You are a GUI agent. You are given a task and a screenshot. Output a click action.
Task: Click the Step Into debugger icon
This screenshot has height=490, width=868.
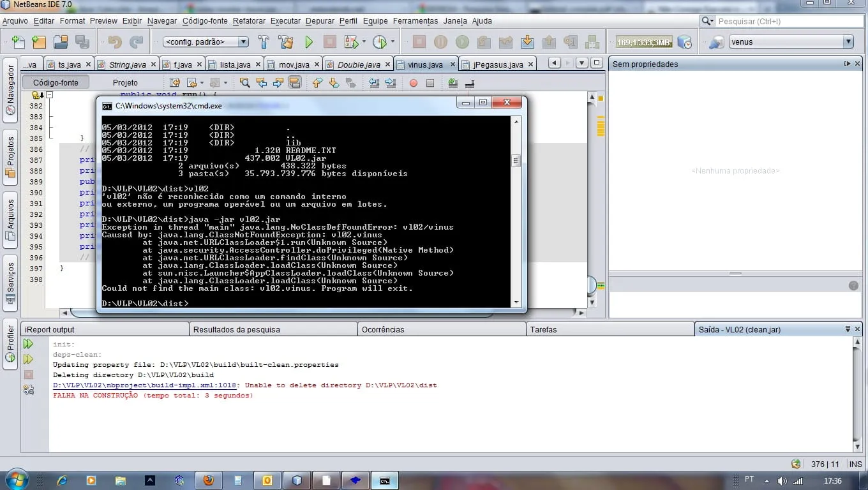coord(527,42)
